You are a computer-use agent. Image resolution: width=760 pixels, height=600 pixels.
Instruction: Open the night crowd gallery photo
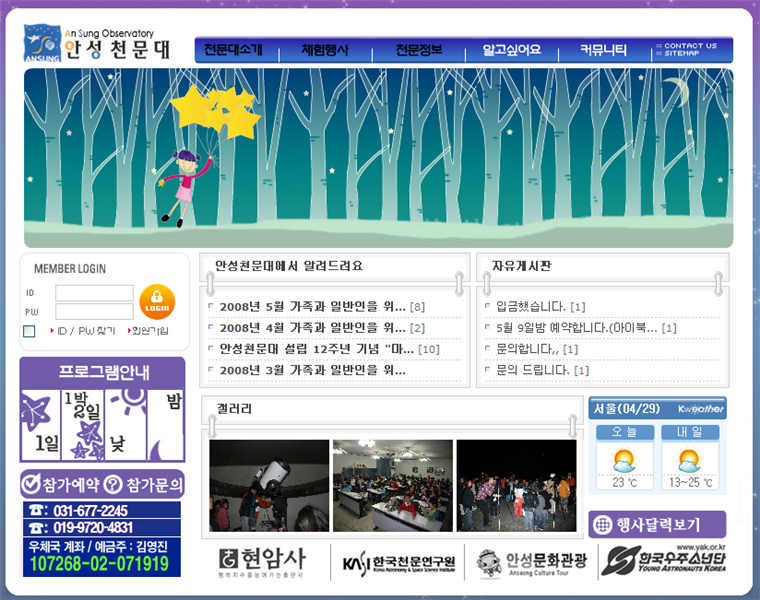tap(517, 486)
